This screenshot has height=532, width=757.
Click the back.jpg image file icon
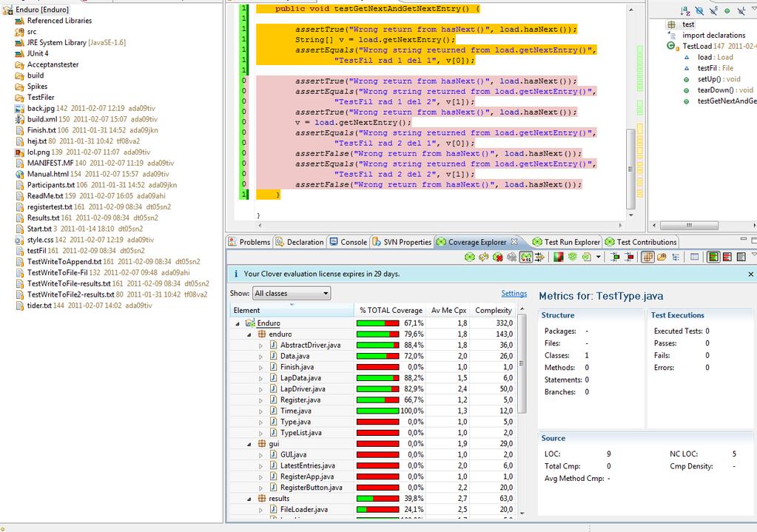coord(19,109)
